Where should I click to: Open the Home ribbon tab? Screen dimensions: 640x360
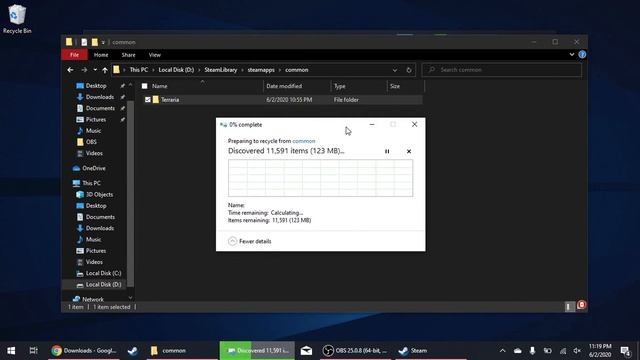101,55
